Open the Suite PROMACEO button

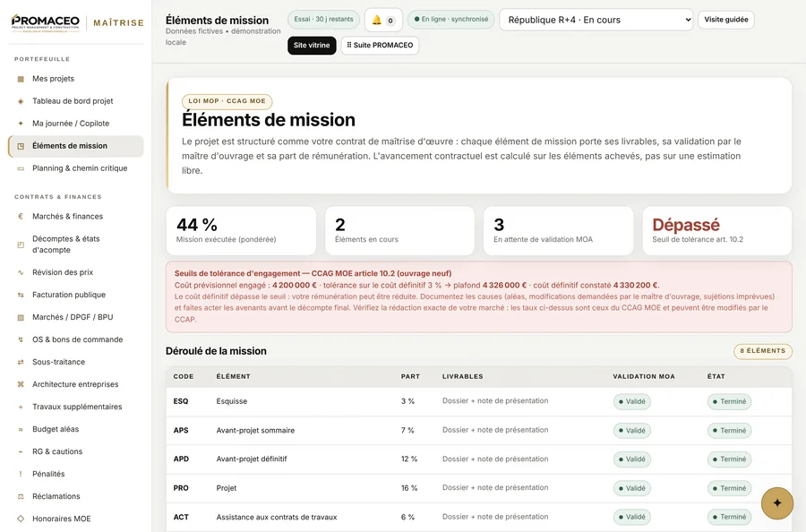pyautogui.click(x=380, y=46)
